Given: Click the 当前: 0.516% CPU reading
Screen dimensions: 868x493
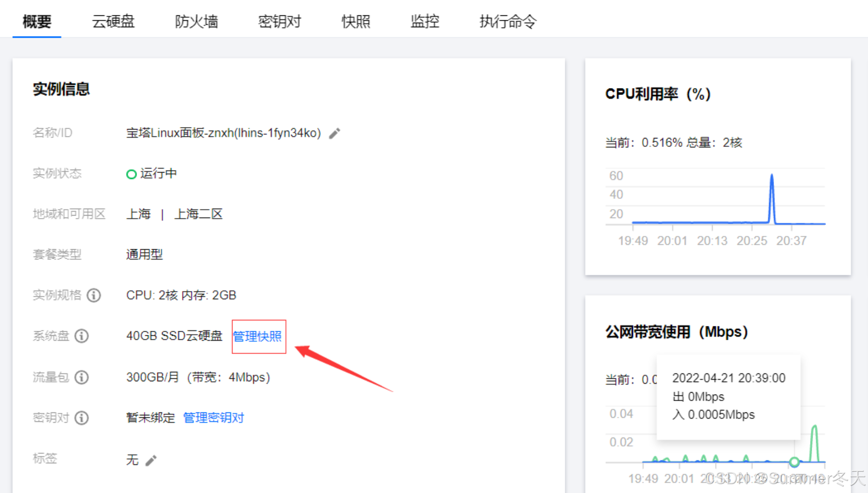Looking at the screenshot, I should [x=644, y=143].
